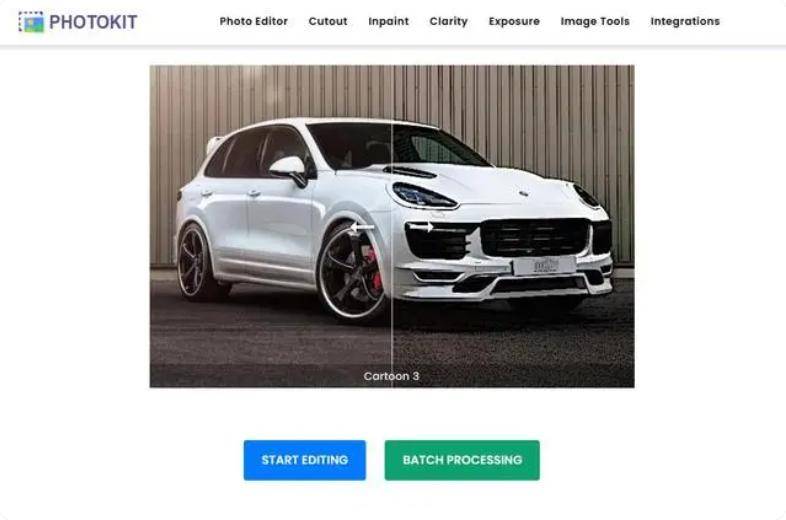Open the Cutout menu item

click(328, 22)
